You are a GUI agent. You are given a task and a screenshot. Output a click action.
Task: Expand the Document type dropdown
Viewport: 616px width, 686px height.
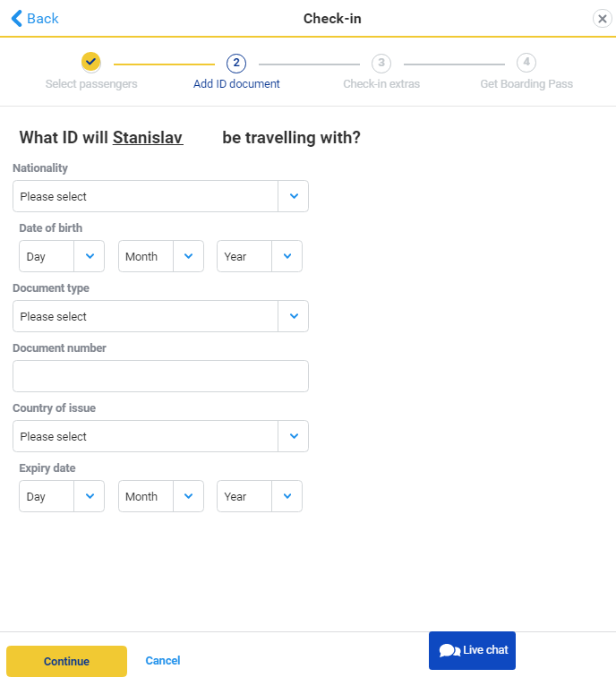click(x=160, y=316)
